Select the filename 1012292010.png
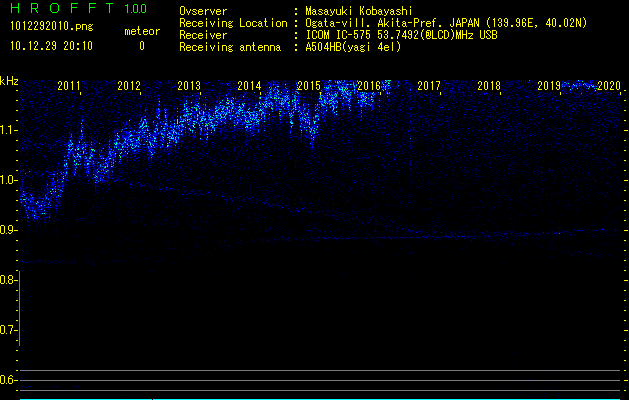This screenshot has height=400, width=629. tap(52, 27)
